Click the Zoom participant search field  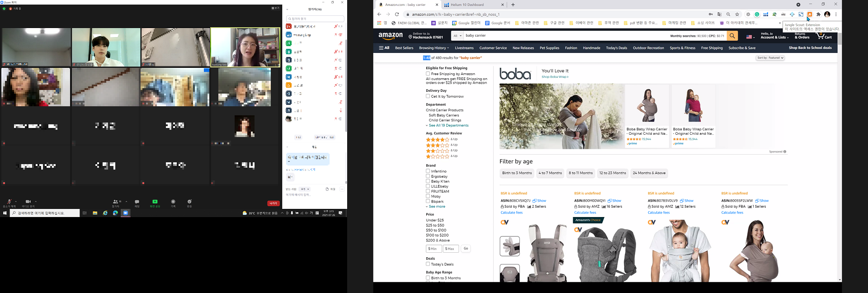[315, 19]
